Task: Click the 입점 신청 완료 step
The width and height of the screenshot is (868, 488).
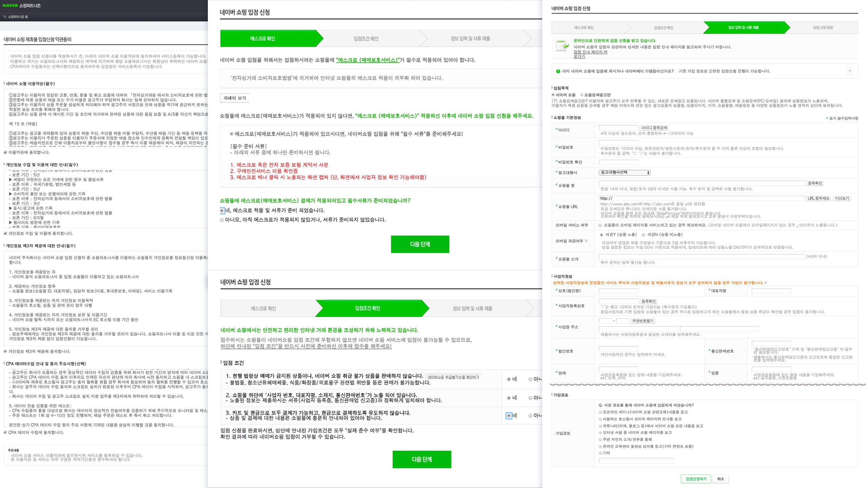Action: [823, 27]
